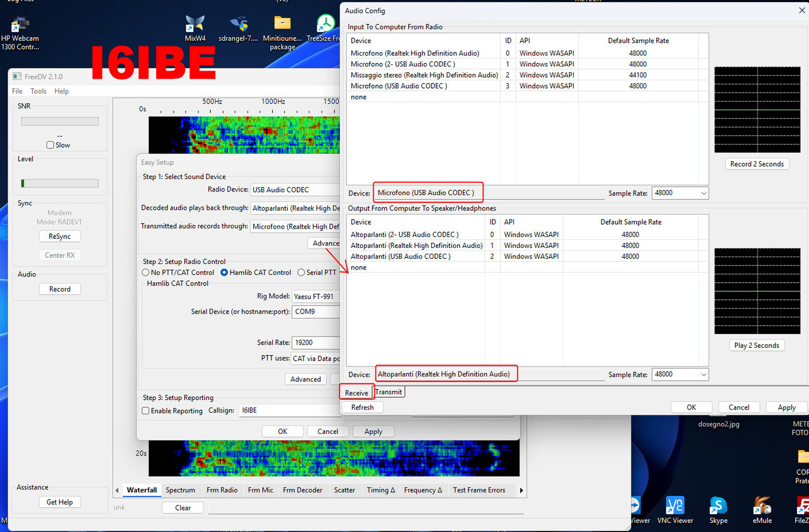Open the MixW4 desktop icon
This screenshot has width=809, height=532.
click(x=195, y=25)
